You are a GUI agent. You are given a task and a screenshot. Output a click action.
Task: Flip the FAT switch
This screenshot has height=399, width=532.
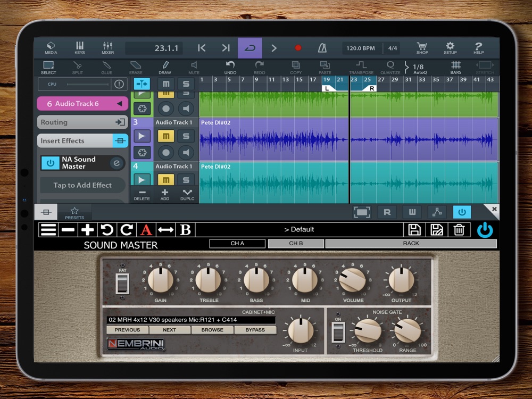pos(122,283)
